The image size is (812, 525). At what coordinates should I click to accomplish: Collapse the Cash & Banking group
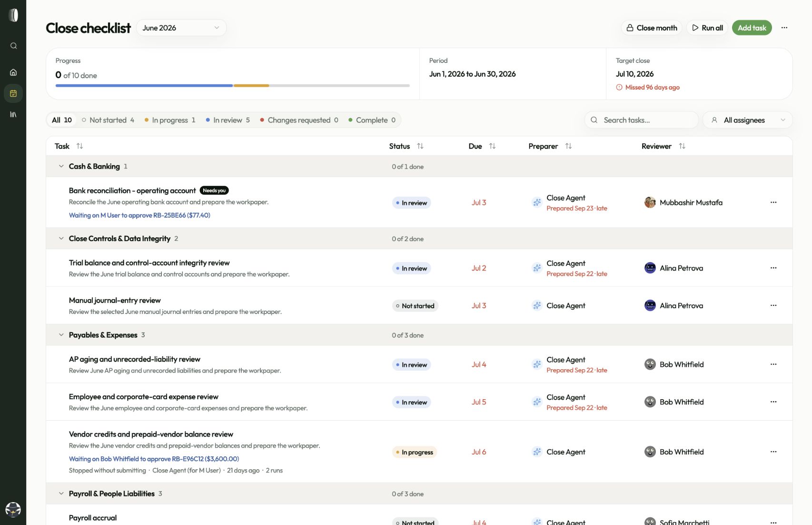tap(61, 166)
